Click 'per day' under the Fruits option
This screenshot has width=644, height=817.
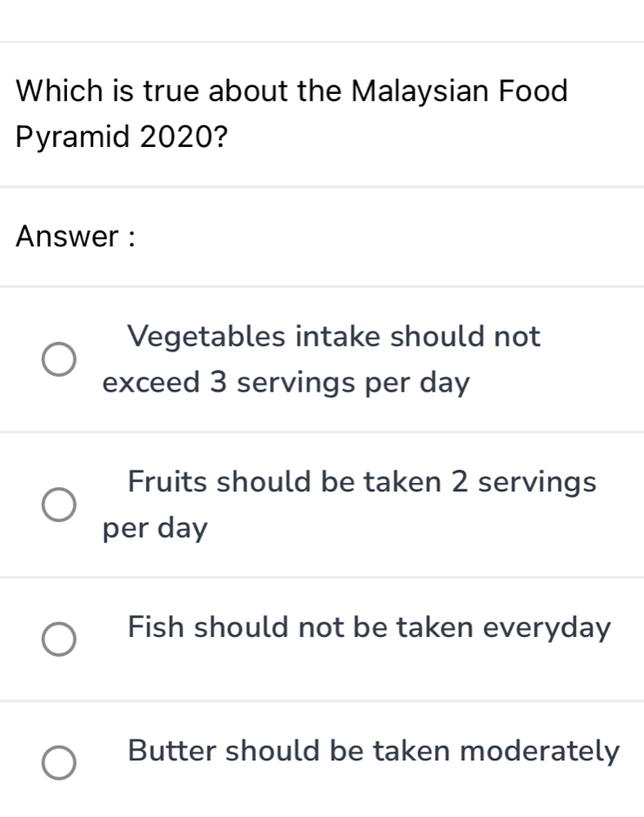click(155, 528)
